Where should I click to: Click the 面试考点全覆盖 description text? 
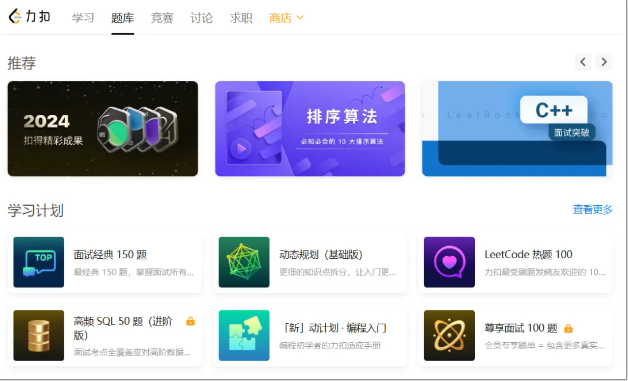pos(132,353)
